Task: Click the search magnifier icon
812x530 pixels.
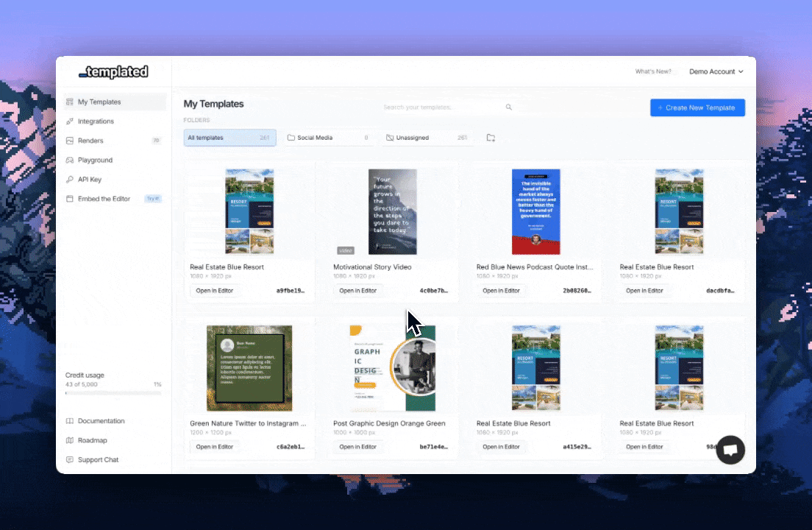Action: (x=508, y=107)
